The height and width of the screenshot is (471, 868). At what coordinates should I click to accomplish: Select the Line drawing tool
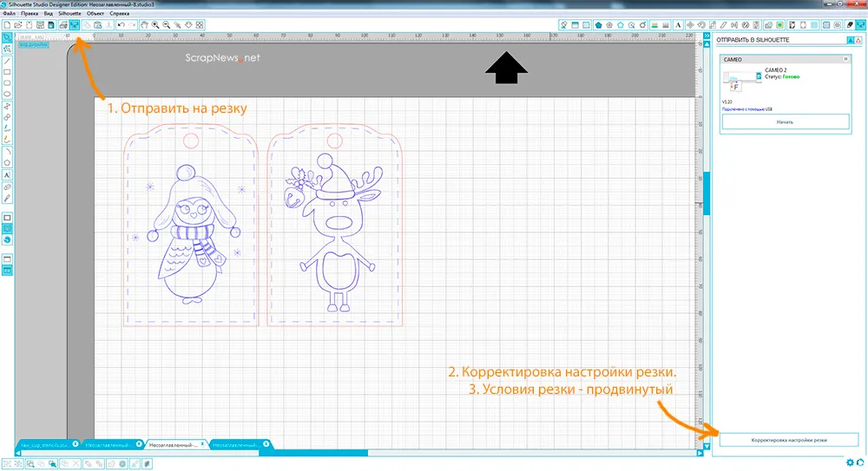coord(7,61)
